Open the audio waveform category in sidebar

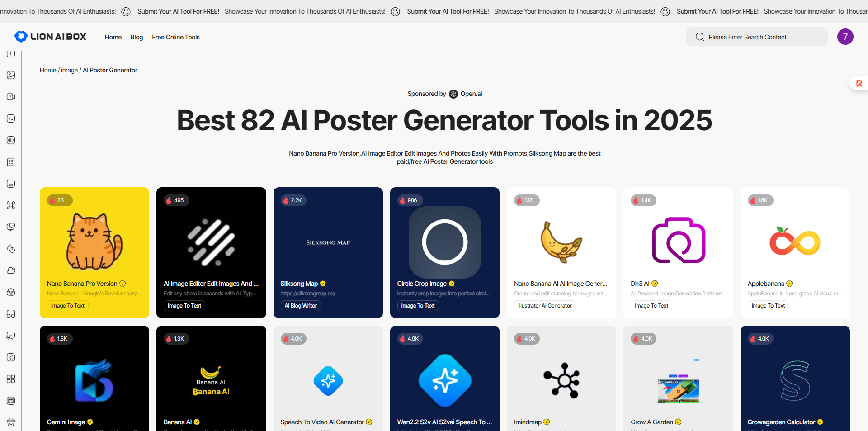(11, 140)
